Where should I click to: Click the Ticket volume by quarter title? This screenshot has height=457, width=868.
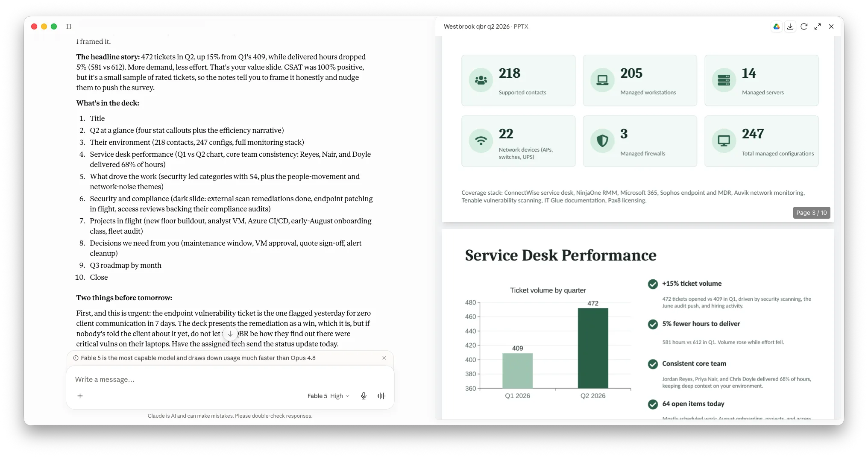point(548,290)
